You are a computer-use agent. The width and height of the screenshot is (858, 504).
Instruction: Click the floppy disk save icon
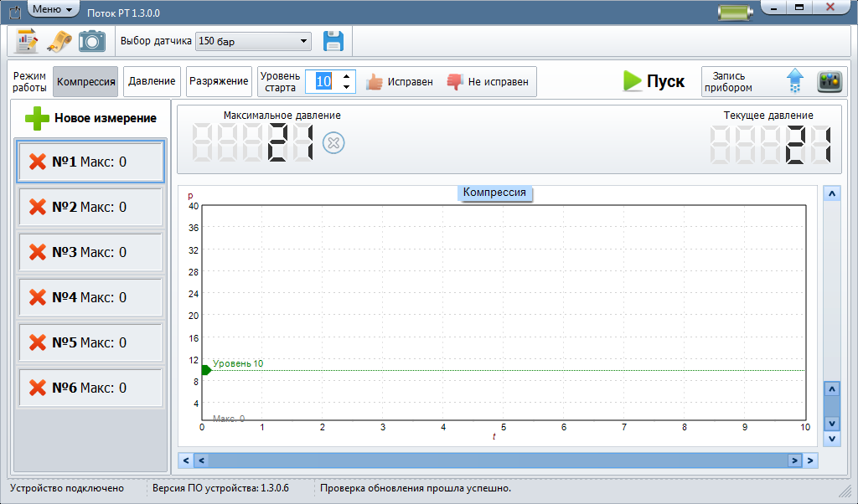(x=333, y=41)
